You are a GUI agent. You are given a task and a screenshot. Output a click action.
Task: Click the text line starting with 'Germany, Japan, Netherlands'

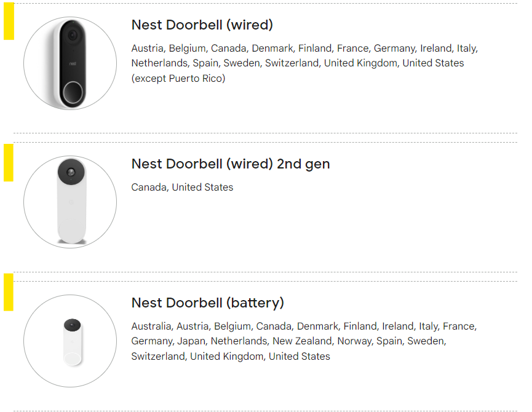point(288,341)
